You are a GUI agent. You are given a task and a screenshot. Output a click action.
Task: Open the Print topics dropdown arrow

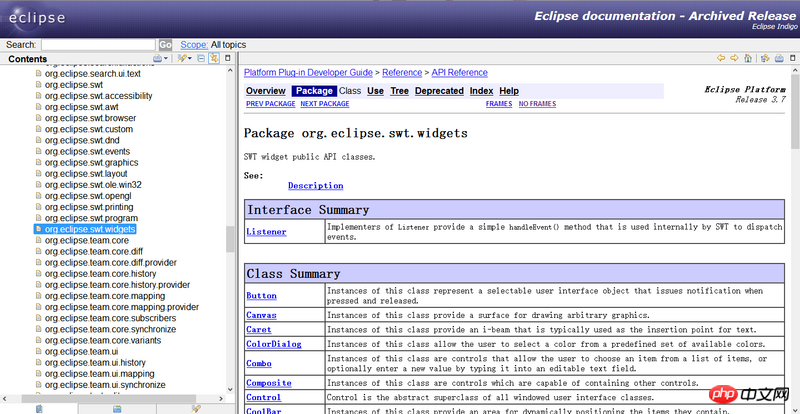pos(165,59)
